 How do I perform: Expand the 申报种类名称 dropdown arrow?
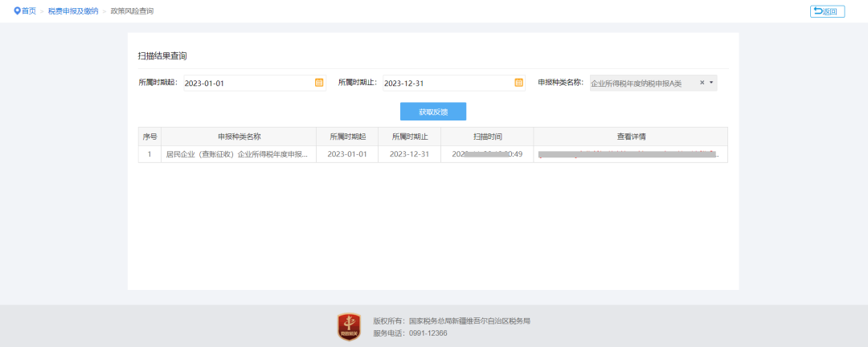(x=711, y=83)
